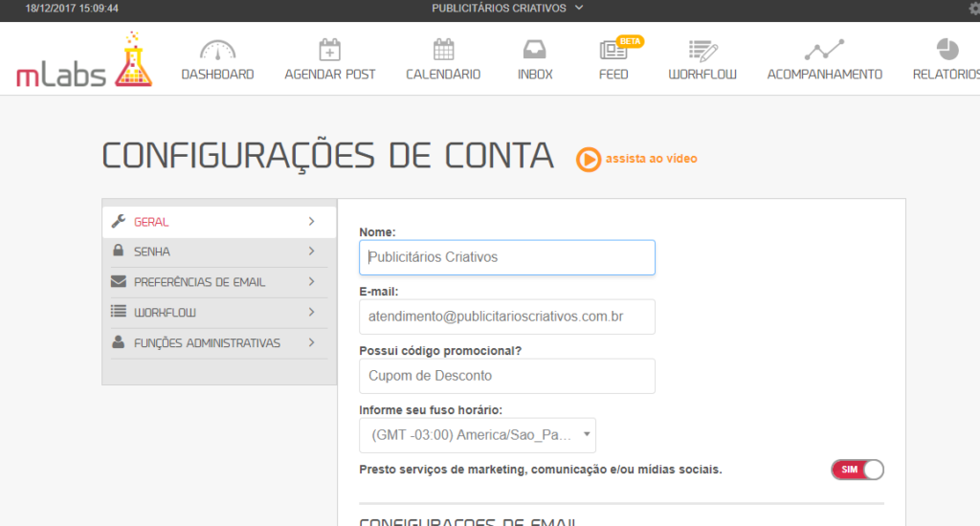Go to Acompanhamento label
980x526 pixels.
pos(824,75)
